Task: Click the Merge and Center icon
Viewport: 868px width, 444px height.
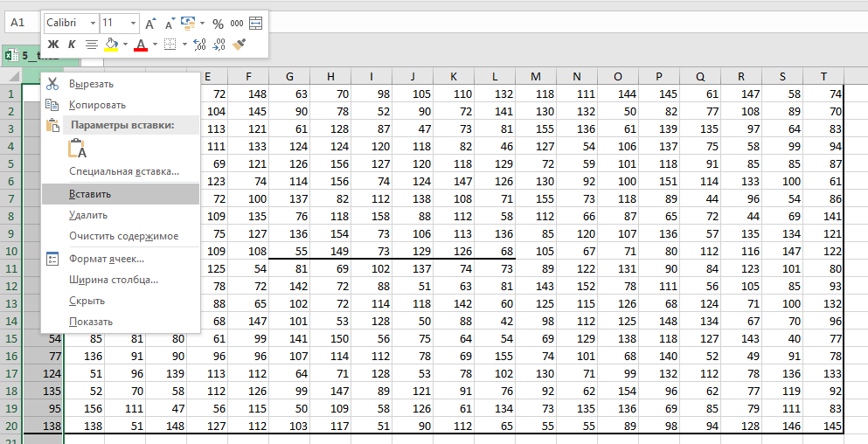Action: [255, 24]
